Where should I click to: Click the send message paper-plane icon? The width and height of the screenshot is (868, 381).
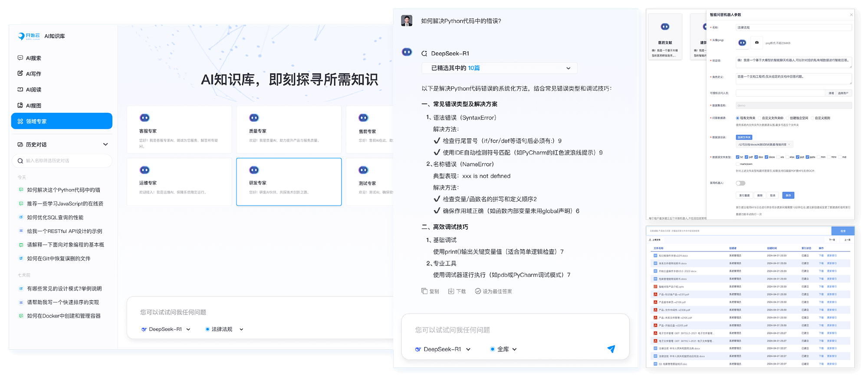(x=611, y=349)
